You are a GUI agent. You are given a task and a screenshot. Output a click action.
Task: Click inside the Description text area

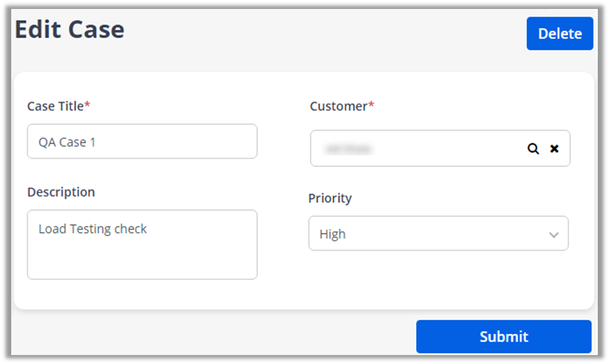point(142,252)
